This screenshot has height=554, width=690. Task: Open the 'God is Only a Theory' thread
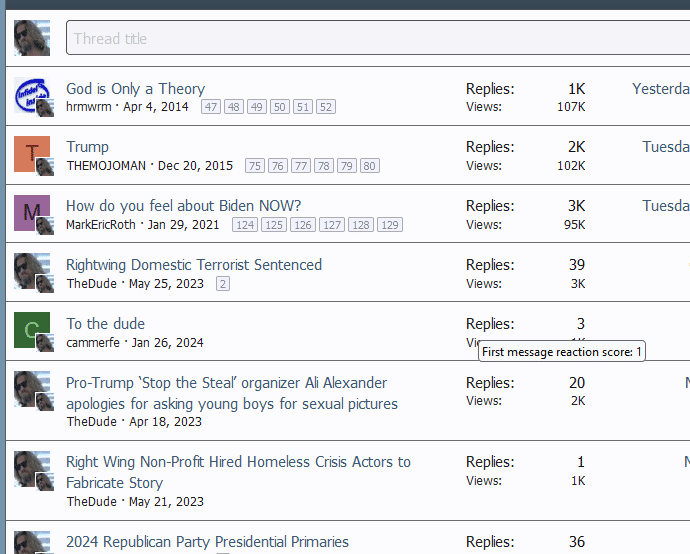pyautogui.click(x=135, y=89)
